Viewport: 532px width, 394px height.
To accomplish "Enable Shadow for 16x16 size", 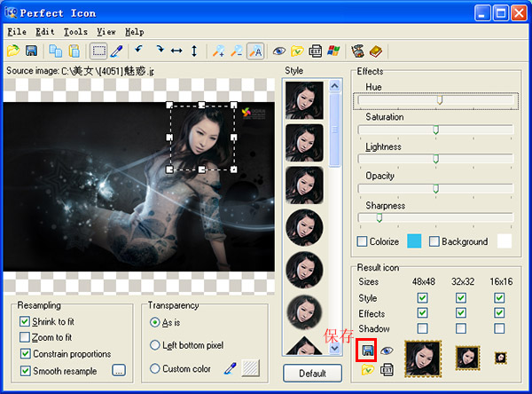I will click(x=499, y=328).
